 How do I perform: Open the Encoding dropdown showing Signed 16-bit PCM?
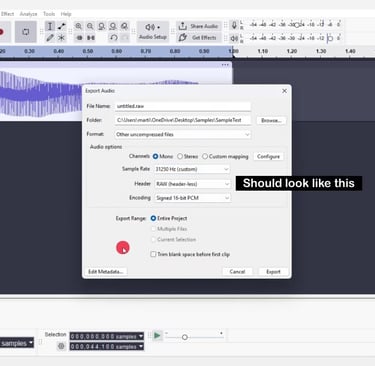point(192,198)
